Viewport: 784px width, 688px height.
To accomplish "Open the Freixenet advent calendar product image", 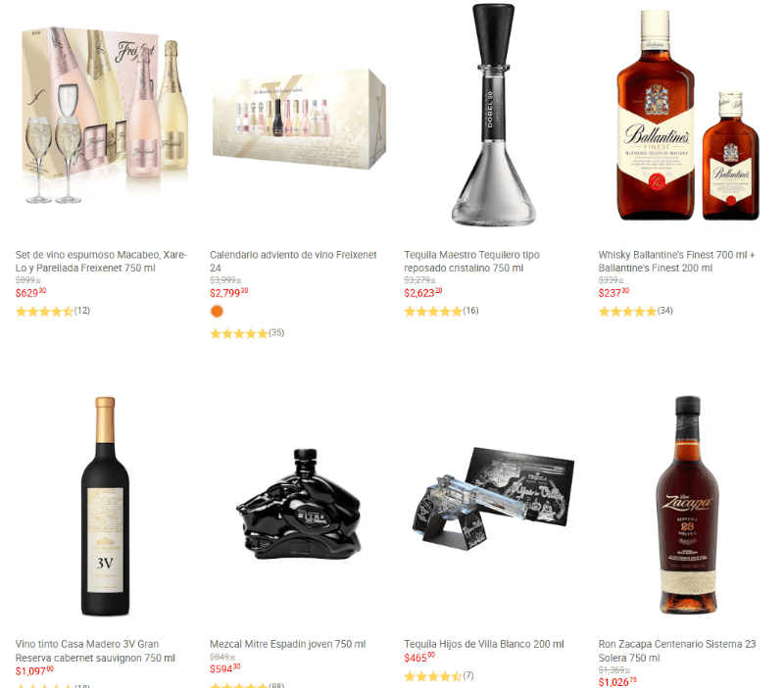I will 299,118.
